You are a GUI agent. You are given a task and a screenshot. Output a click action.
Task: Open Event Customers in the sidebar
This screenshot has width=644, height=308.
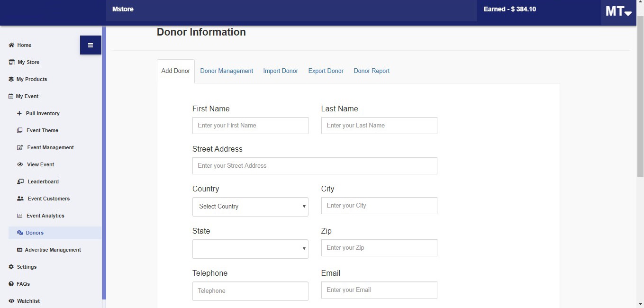(48, 199)
